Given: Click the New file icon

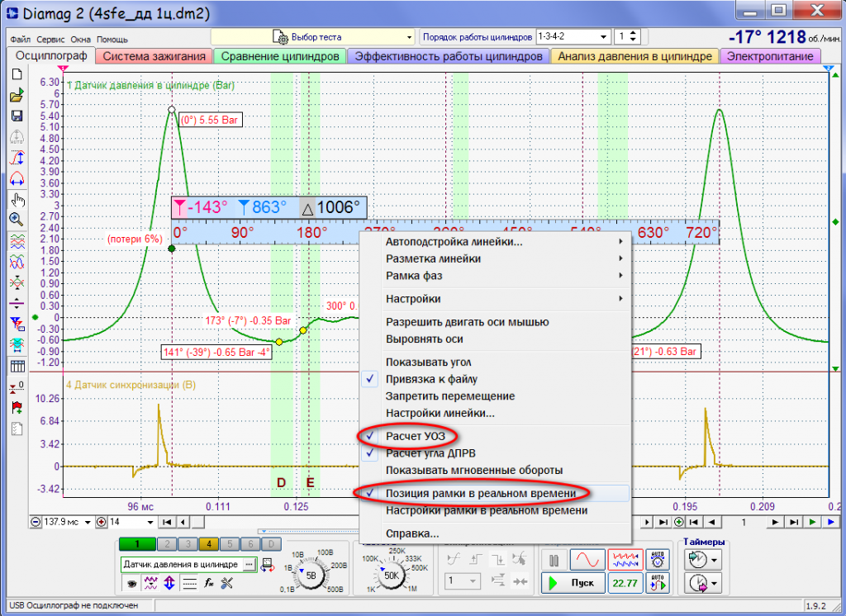Looking at the screenshot, I should (17, 75).
